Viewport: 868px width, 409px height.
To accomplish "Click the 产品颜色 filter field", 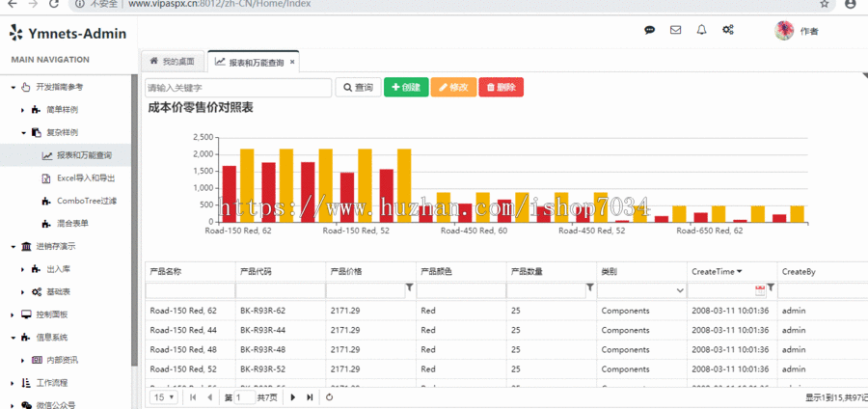I will 461,290.
